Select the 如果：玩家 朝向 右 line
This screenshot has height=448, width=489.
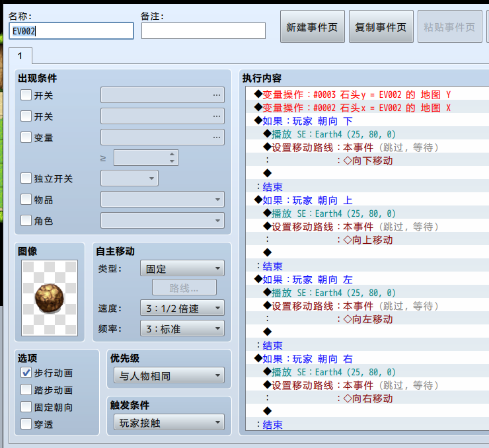pyautogui.click(x=367, y=359)
